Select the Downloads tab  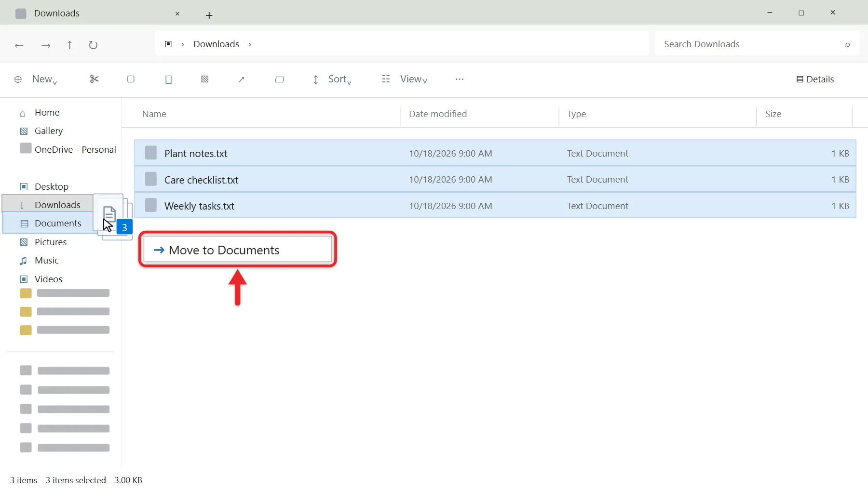click(x=57, y=13)
